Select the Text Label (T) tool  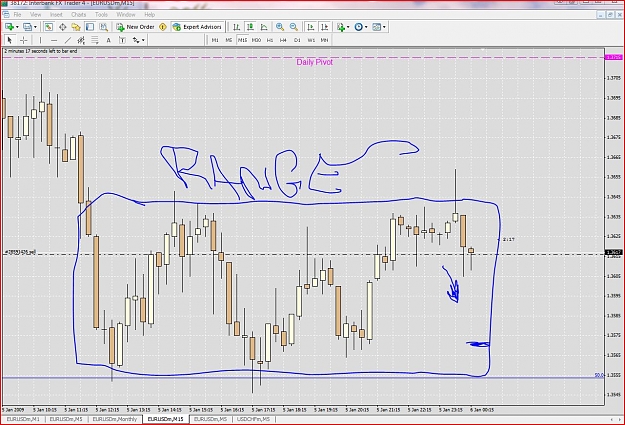(122, 40)
